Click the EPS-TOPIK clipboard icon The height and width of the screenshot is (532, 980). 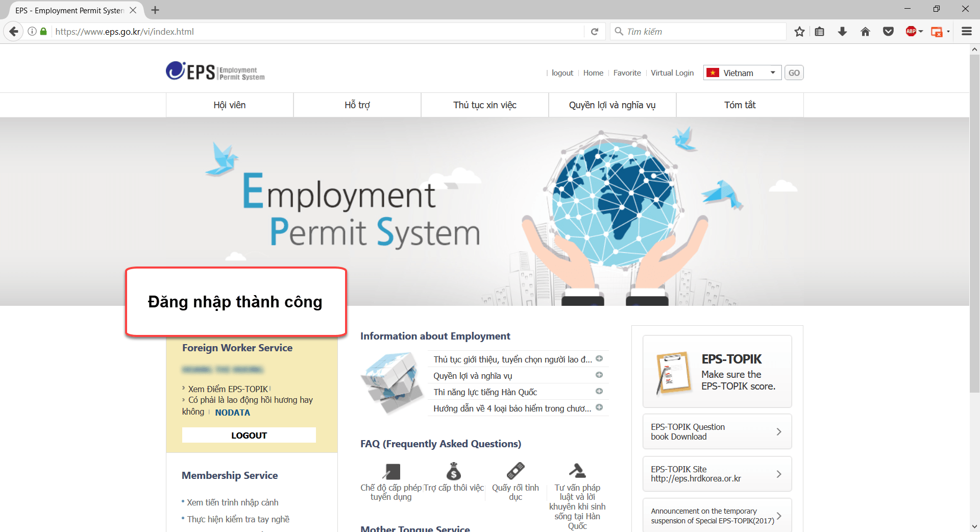673,373
